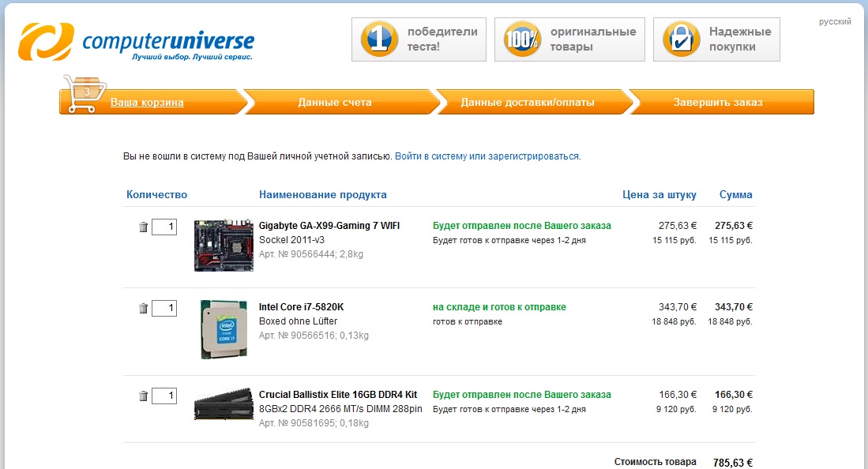Click the Арт. № 90566444; 2,8kg text

(311, 254)
